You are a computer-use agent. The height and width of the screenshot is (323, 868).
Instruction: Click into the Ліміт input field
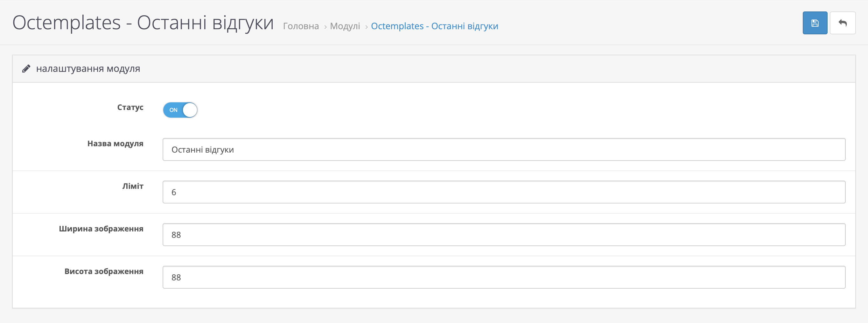[503, 192]
